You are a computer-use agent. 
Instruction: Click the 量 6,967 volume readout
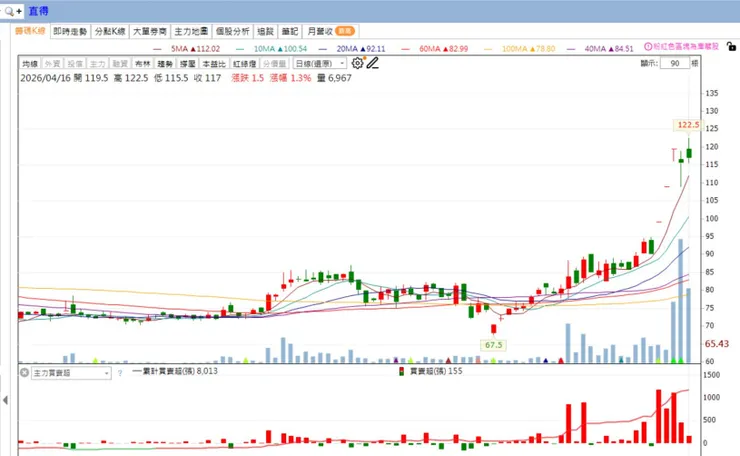coord(334,78)
